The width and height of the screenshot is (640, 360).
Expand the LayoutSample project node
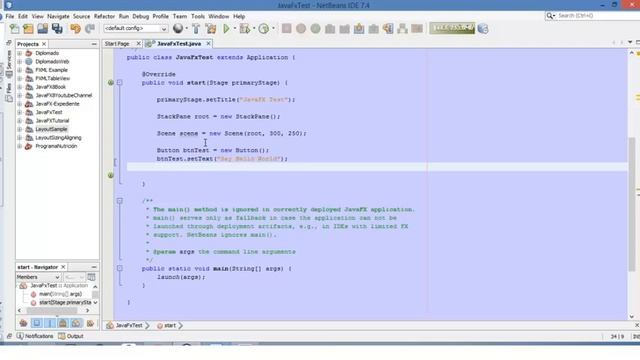20,129
